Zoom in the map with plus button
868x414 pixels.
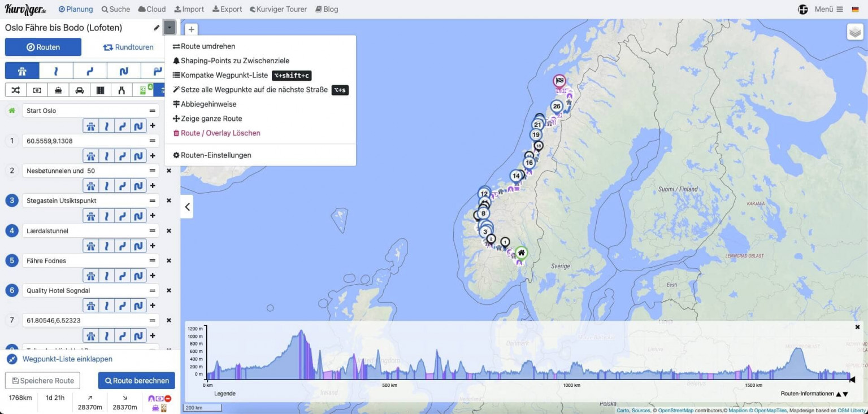(x=192, y=29)
